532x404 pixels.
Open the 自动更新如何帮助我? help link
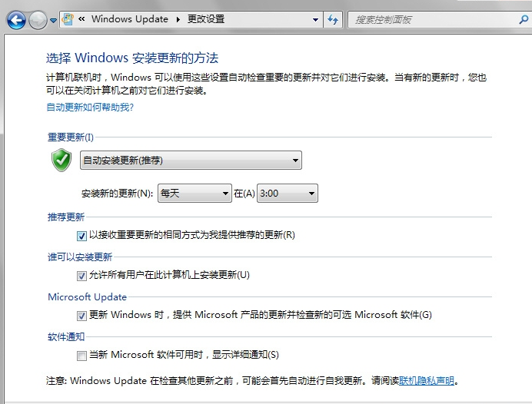[x=90, y=108]
